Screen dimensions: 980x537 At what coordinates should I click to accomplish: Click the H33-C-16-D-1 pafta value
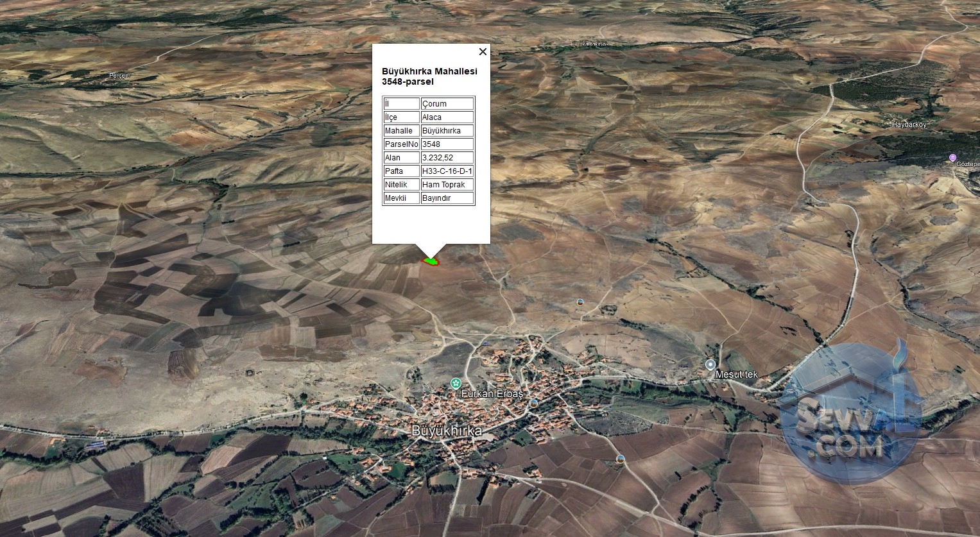coord(447,171)
